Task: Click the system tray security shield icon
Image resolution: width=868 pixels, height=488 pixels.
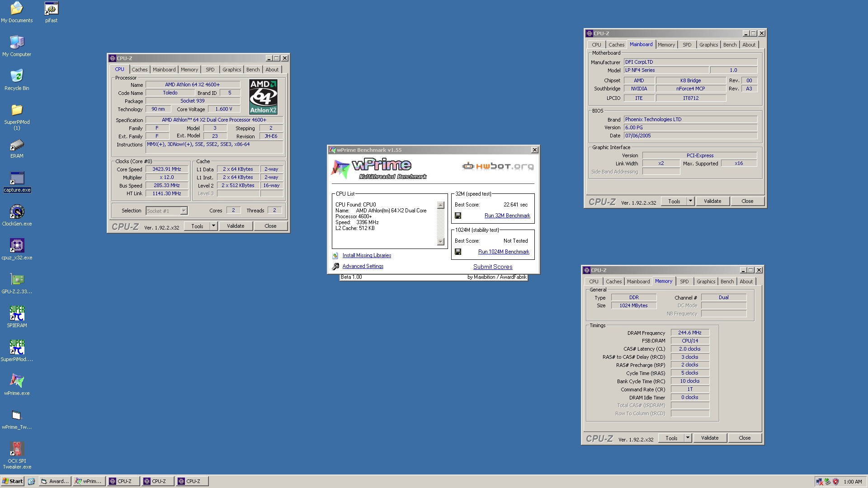Action: click(x=835, y=482)
